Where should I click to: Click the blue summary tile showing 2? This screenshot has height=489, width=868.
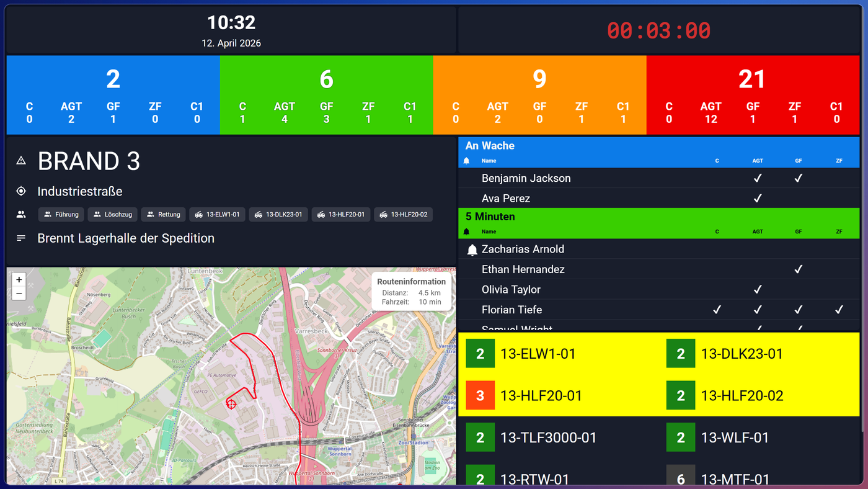point(113,95)
